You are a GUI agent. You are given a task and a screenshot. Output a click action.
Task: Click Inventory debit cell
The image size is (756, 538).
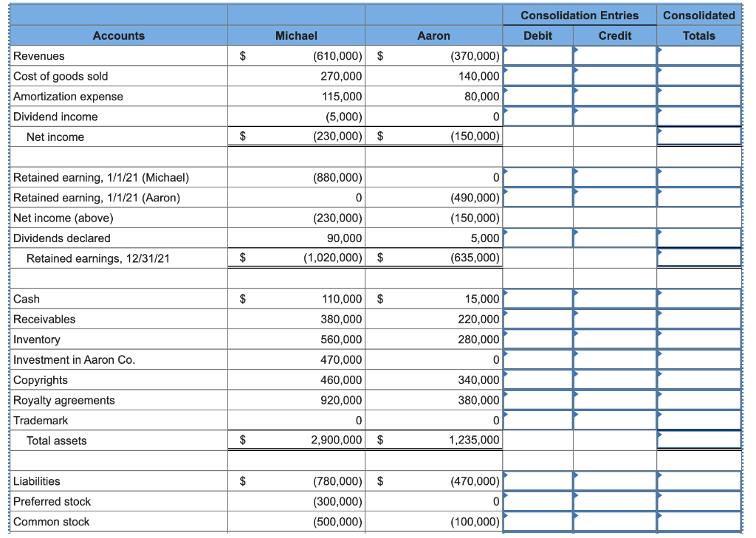(x=537, y=339)
